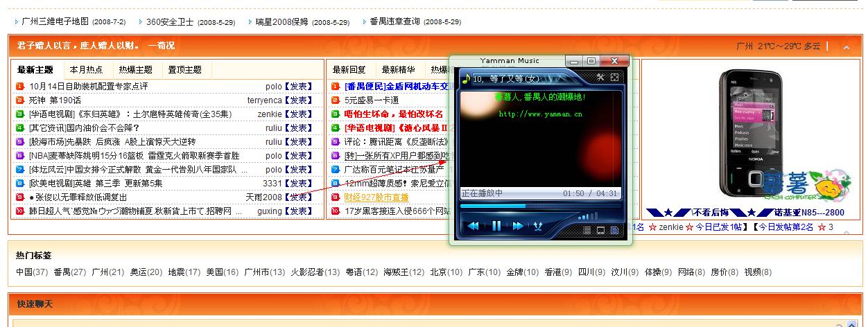Open 不看后悔 诺基亚N85---2800 ad link

[x=745, y=212]
